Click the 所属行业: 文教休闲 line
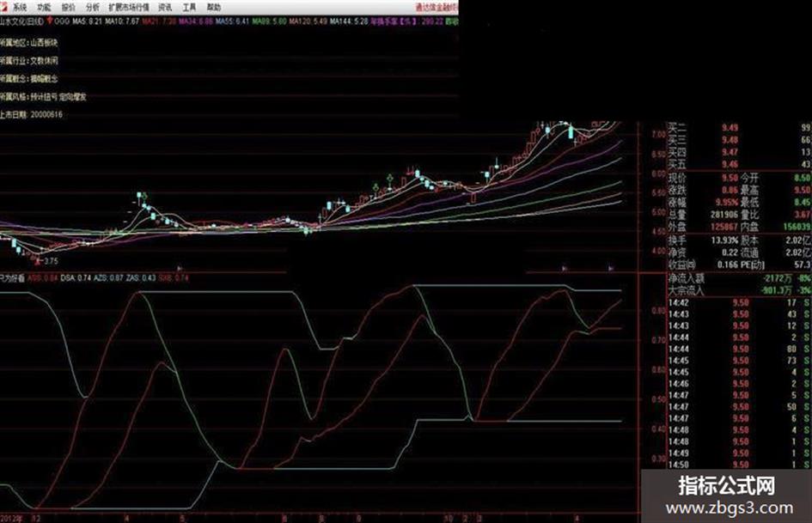812x523 pixels. click(29, 61)
